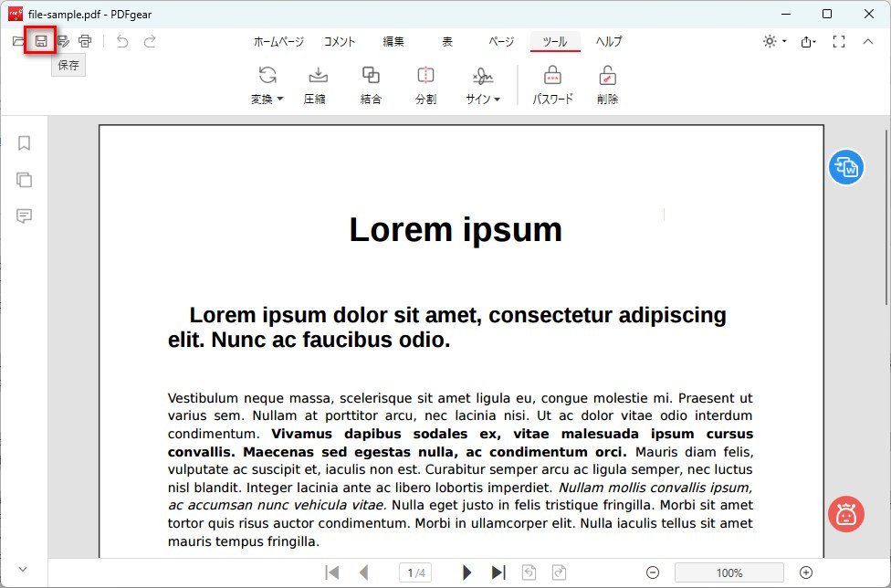Collapse the ribbon with the chevron
The width and height of the screenshot is (891, 588).
[868, 41]
